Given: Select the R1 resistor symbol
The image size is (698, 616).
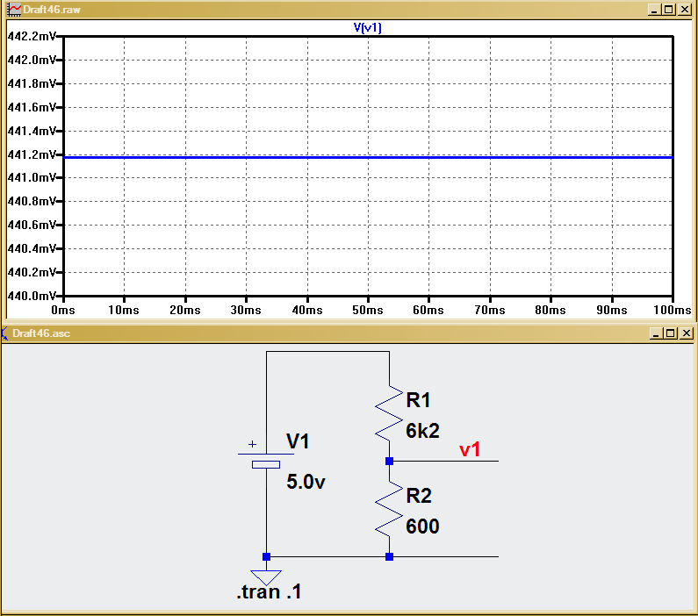Looking at the screenshot, I should (x=389, y=413).
